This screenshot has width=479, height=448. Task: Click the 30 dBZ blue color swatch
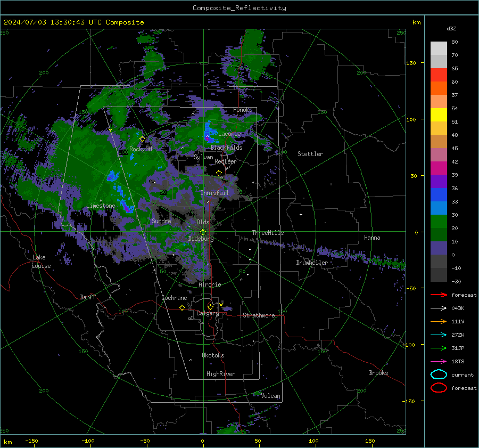pos(439,208)
